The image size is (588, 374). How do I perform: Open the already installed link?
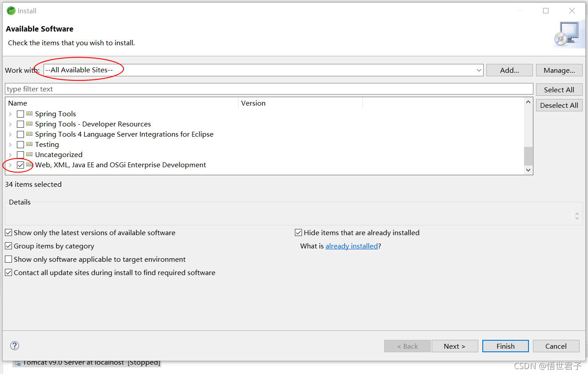coord(352,246)
